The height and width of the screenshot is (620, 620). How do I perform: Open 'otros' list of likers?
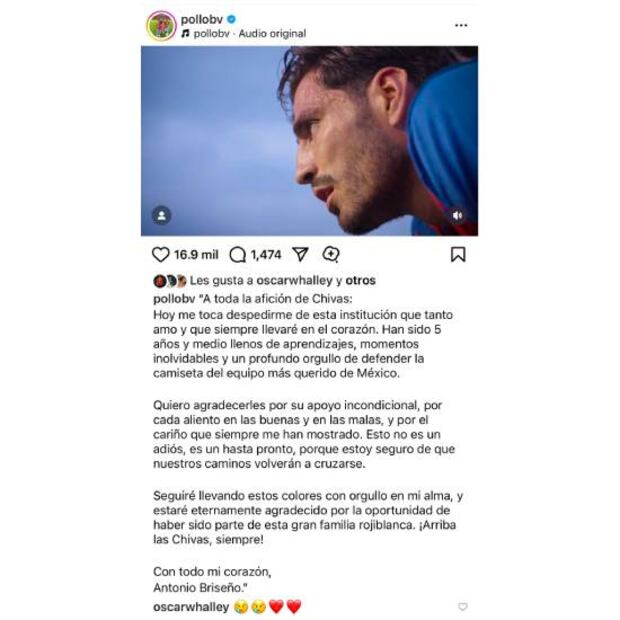(x=361, y=280)
